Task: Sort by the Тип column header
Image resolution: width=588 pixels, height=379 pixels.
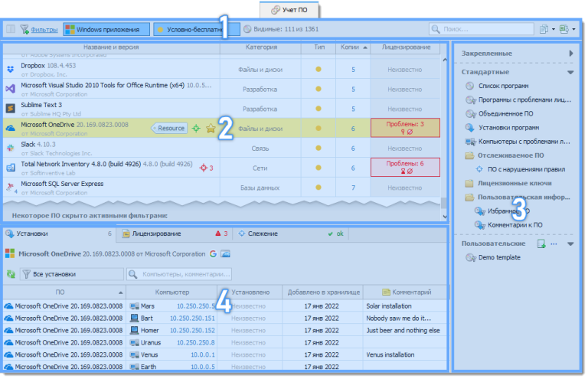Action: point(318,47)
